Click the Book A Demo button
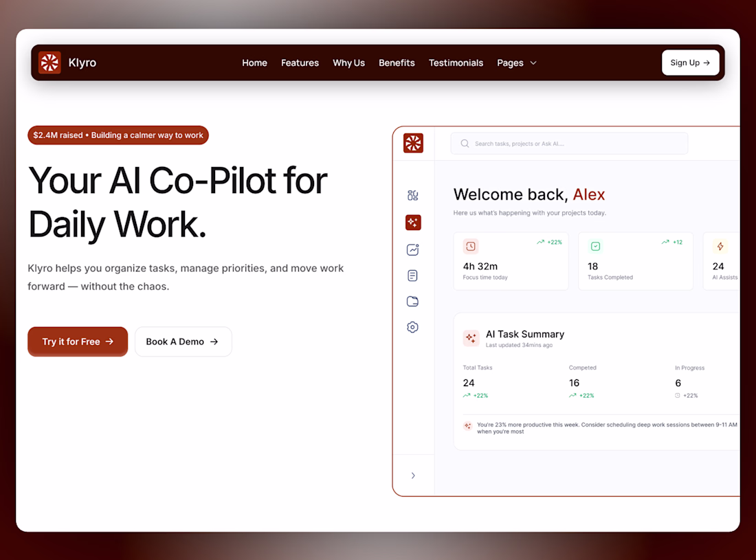756x560 pixels. pos(184,341)
